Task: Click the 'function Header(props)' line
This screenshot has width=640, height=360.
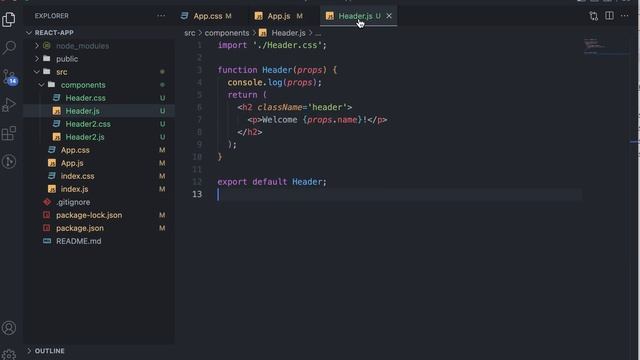Action: click(277, 70)
